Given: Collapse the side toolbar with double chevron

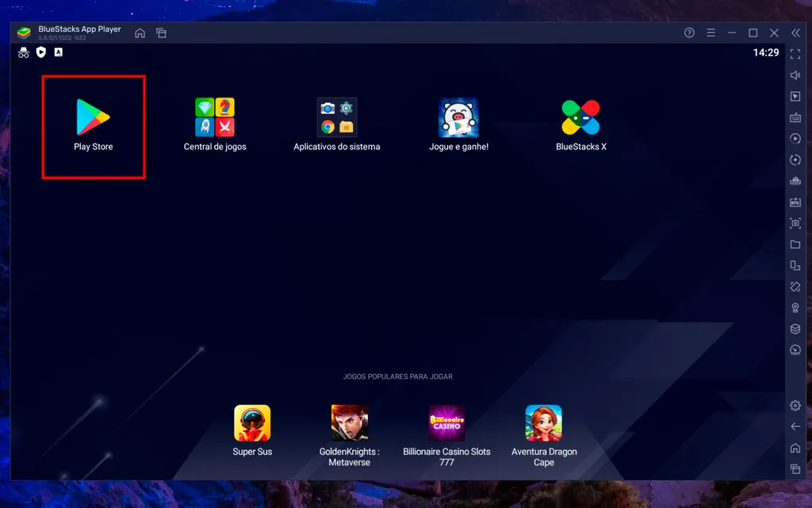Looking at the screenshot, I should [x=795, y=33].
